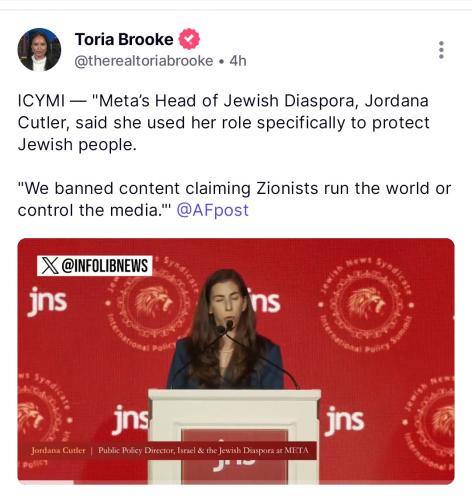This screenshot has width=472, height=500.
Task: Play the Jordana Cutler speech video
Action: (x=236, y=361)
